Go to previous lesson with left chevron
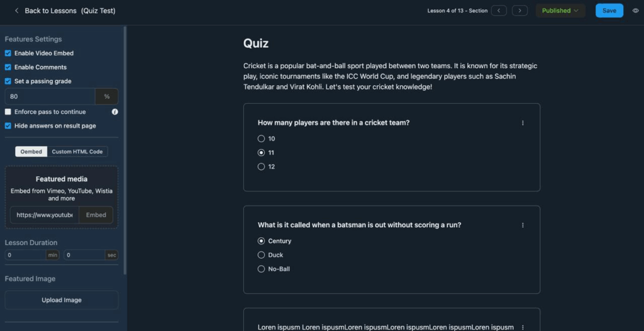 (499, 11)
